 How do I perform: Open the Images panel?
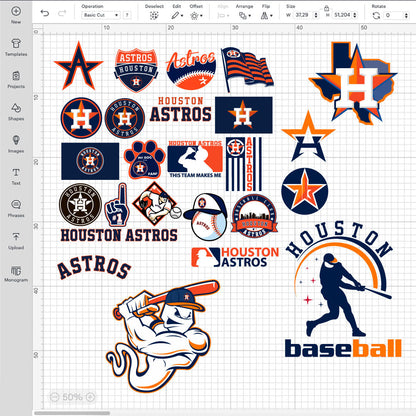tap(16, 144)
